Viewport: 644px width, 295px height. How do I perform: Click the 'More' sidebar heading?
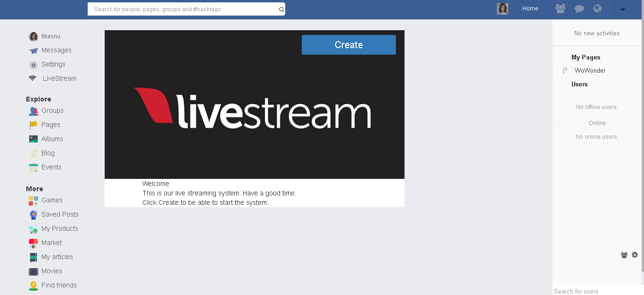pyautogui.click(x=34, y=189)
